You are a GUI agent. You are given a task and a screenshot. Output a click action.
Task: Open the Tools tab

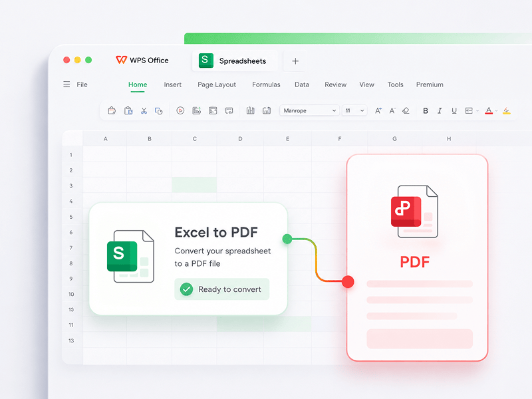coord(395,84)
